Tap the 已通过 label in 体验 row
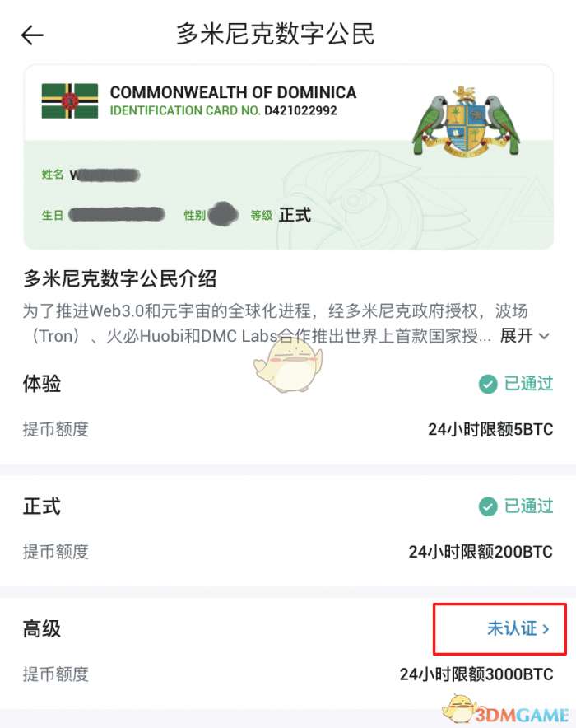 [529, 384]
